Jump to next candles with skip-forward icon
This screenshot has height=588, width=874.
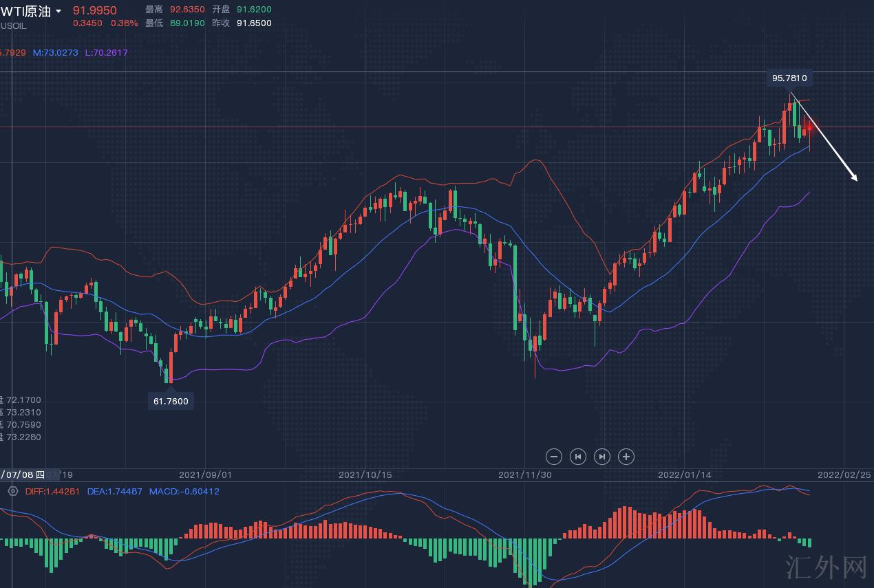pyautogui.click(x=601, y=456)
